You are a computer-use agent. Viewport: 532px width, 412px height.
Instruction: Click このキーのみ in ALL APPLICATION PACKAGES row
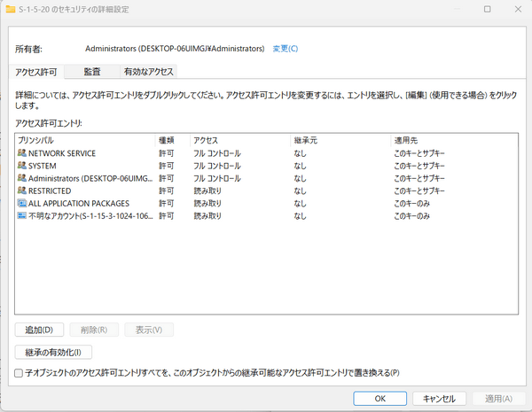click(412, 204)
